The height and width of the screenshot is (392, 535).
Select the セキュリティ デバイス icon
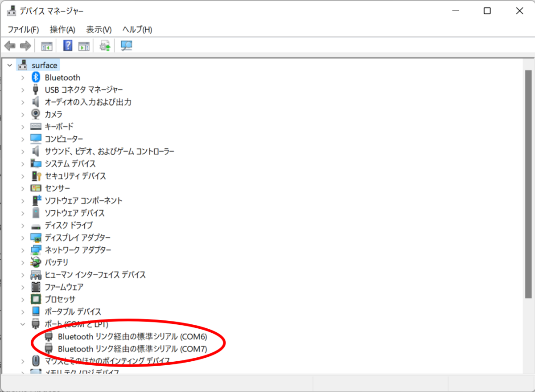[x=36, y=176]
